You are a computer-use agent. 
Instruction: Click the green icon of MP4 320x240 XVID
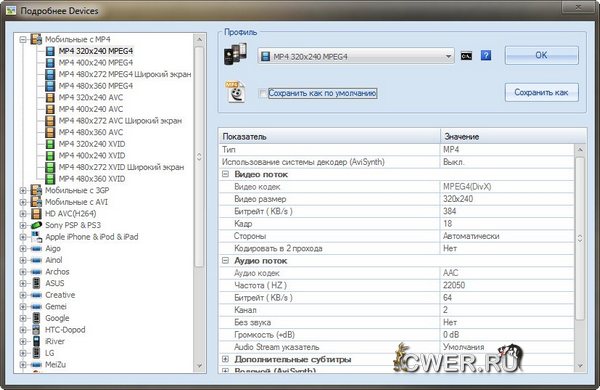coord(50,144)
